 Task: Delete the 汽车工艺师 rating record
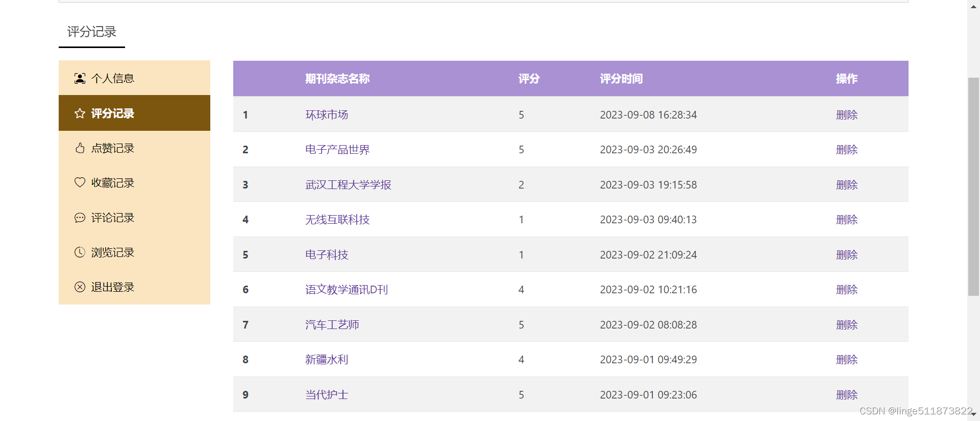point(847,325)
